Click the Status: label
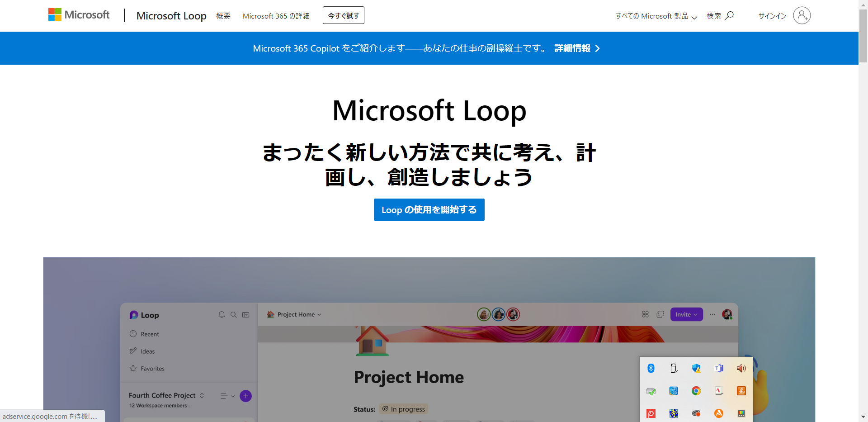This screenshot has height=422, width=868. 364,409
